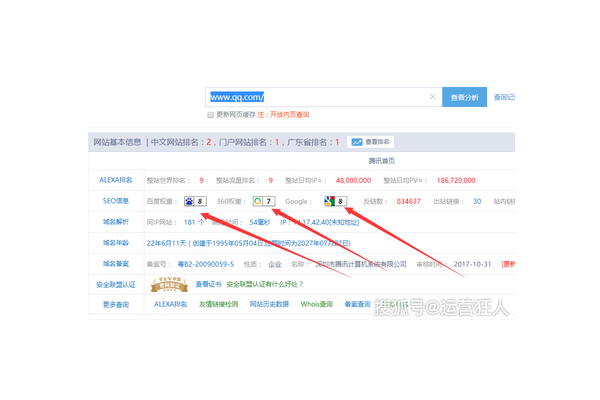Screen dimensions: 600x400
Task: Click the SEO信息 row header
Action: click(116, 201)
